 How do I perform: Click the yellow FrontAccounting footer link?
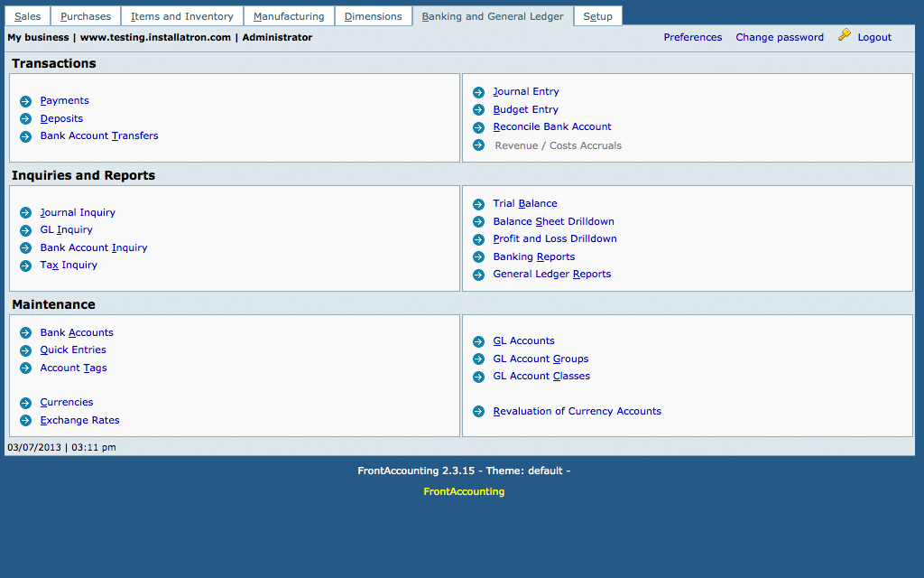464,492
